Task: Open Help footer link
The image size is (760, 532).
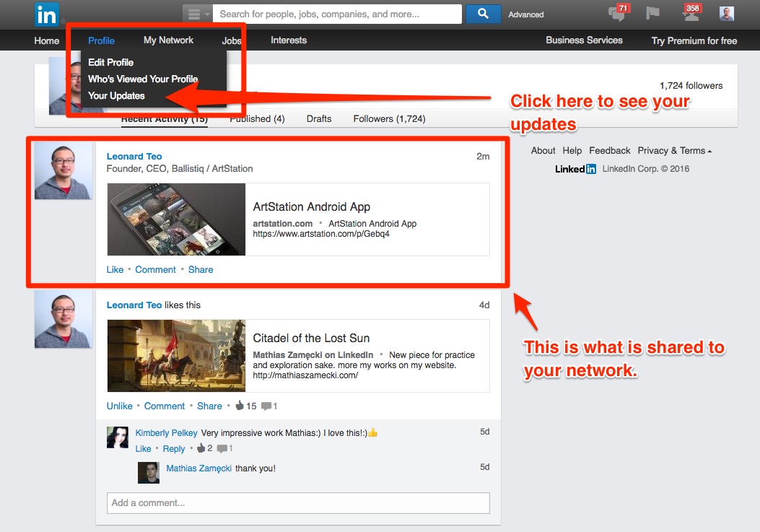Action: [572, 150]
